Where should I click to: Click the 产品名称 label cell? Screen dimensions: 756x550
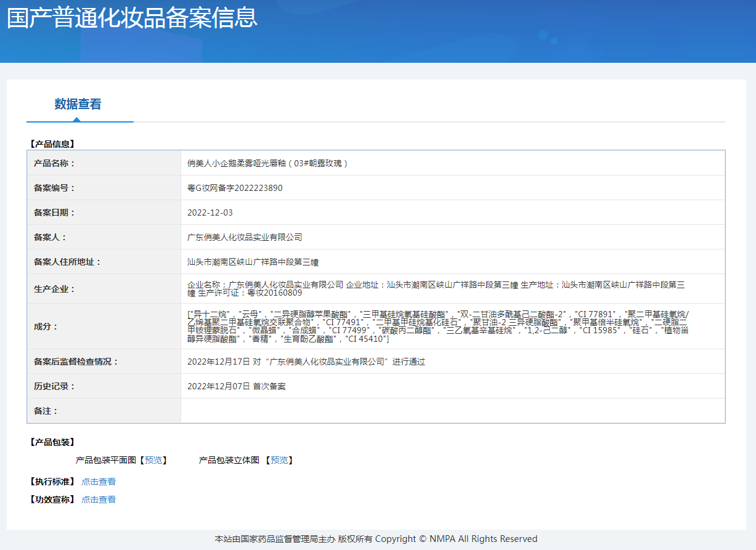coord(54,163)
